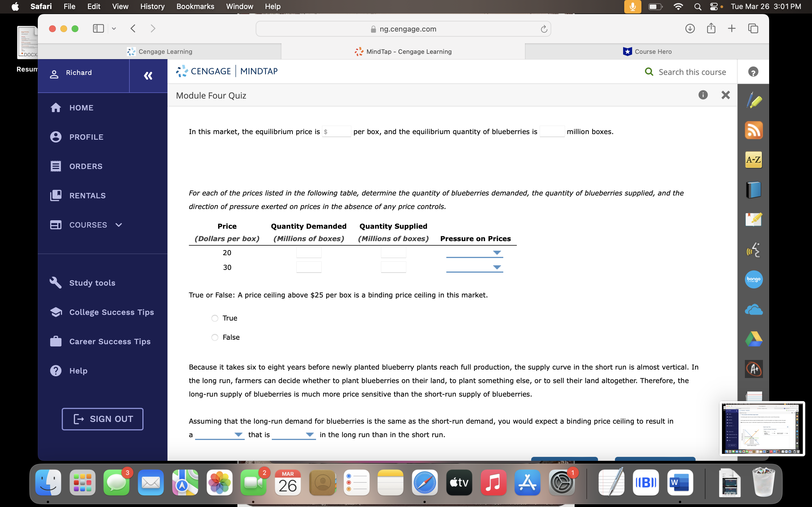Open the Bookmarks menu
812x507 pixels.
pos(195,6)
